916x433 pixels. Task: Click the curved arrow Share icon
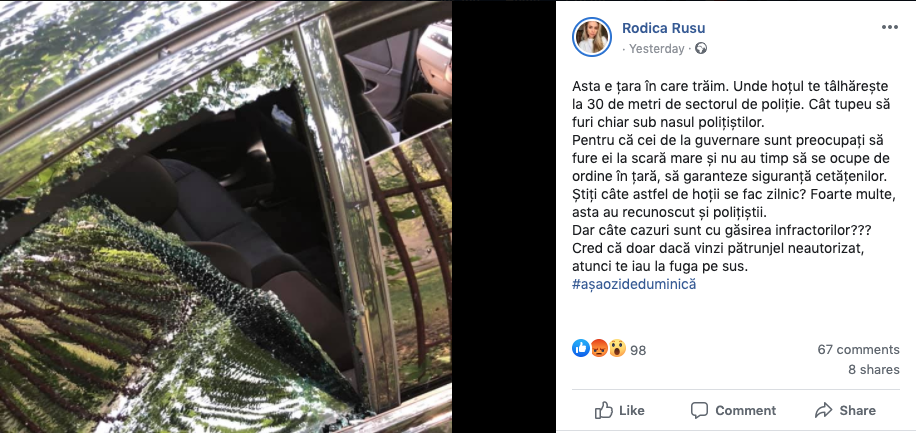pyautogui.click(x=823, y=410)
